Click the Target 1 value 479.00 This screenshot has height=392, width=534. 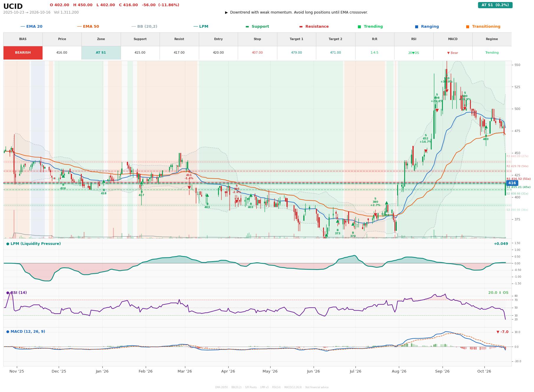coord(297,53)
